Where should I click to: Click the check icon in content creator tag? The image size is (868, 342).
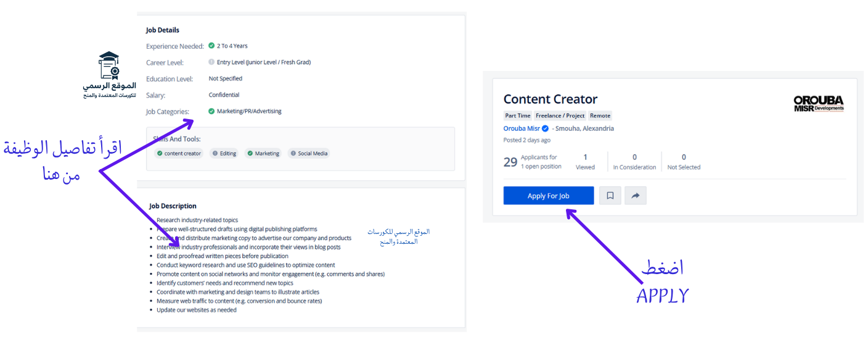click(x=160, y=154)
